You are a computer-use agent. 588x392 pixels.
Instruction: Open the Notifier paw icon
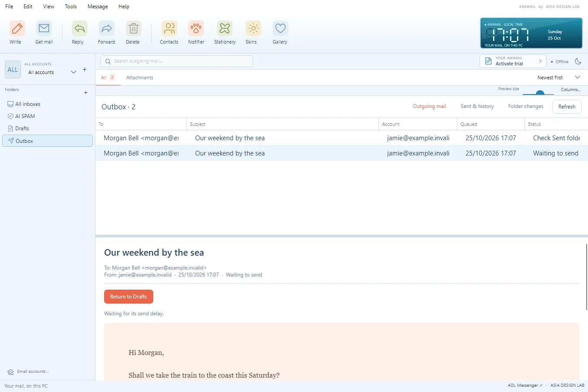coord(196,29)
